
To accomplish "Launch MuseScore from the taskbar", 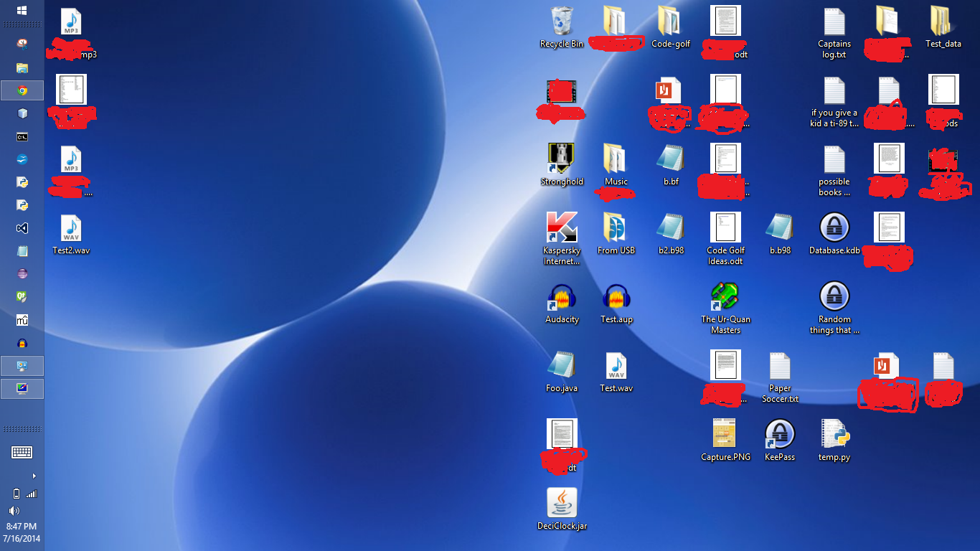I will [22, 320].
